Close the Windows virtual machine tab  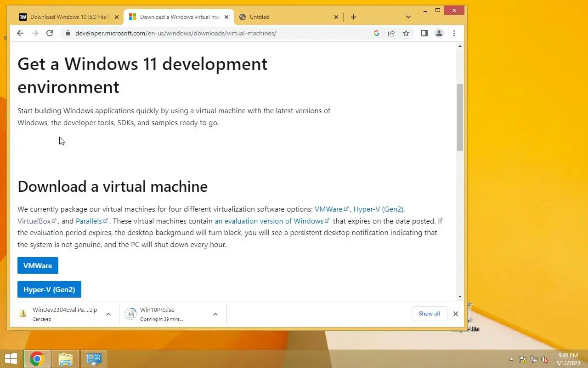click(x=226, y=17)
